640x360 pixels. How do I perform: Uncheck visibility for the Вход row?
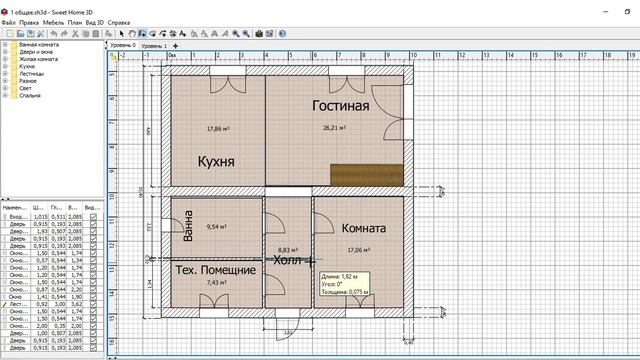[93, 217]
